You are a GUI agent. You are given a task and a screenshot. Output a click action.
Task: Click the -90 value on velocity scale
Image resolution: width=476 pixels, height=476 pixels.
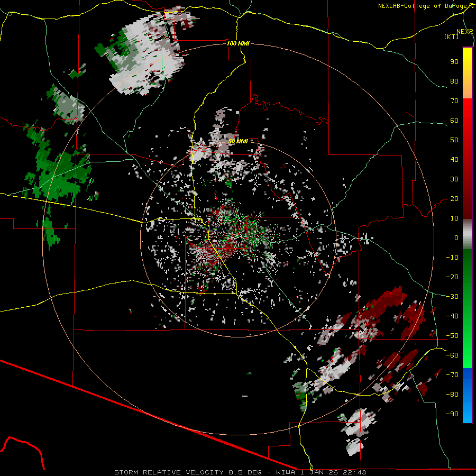click(x=452, y=414)
